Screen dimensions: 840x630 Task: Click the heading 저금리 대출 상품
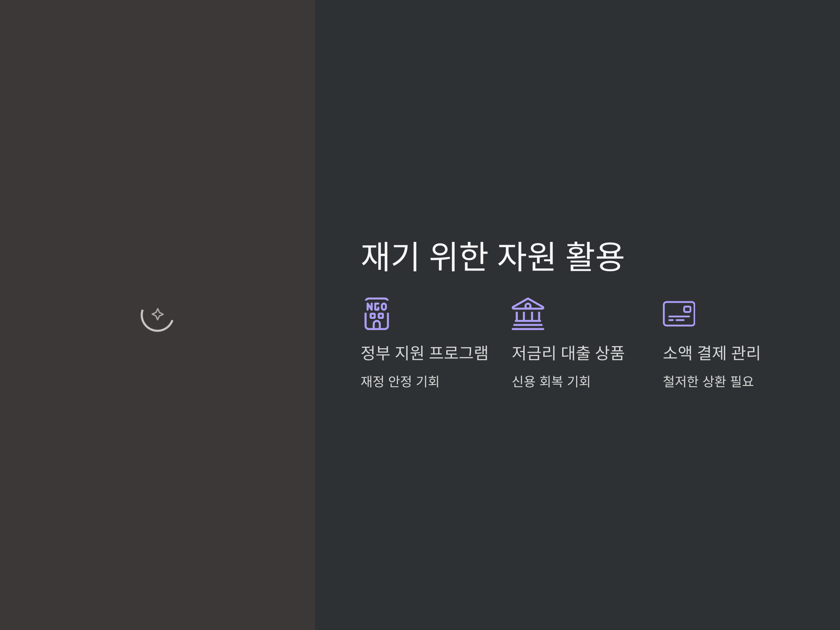[x=568, y=353]
